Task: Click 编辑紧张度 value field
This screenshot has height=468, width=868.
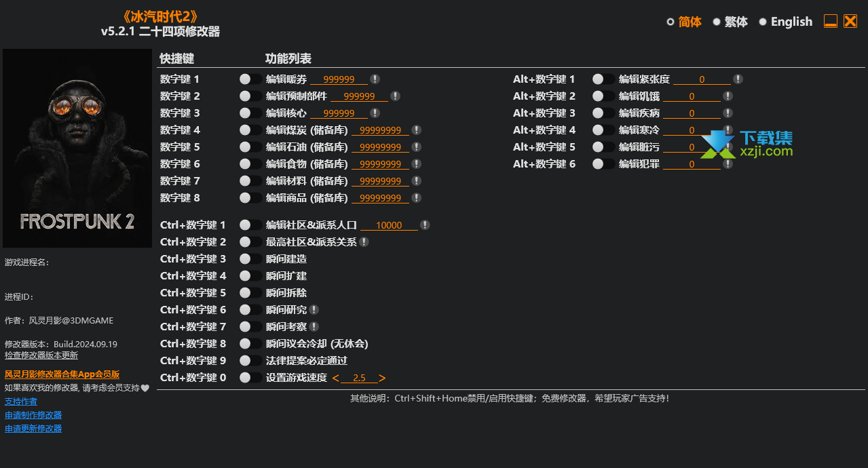Action: (x=702, y=79)
